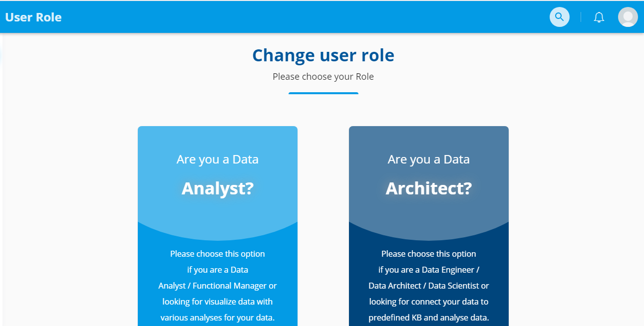Click "Are you a Data" in the Analyst card
This screenshot has height=326, width=644.
pos(218,160)
